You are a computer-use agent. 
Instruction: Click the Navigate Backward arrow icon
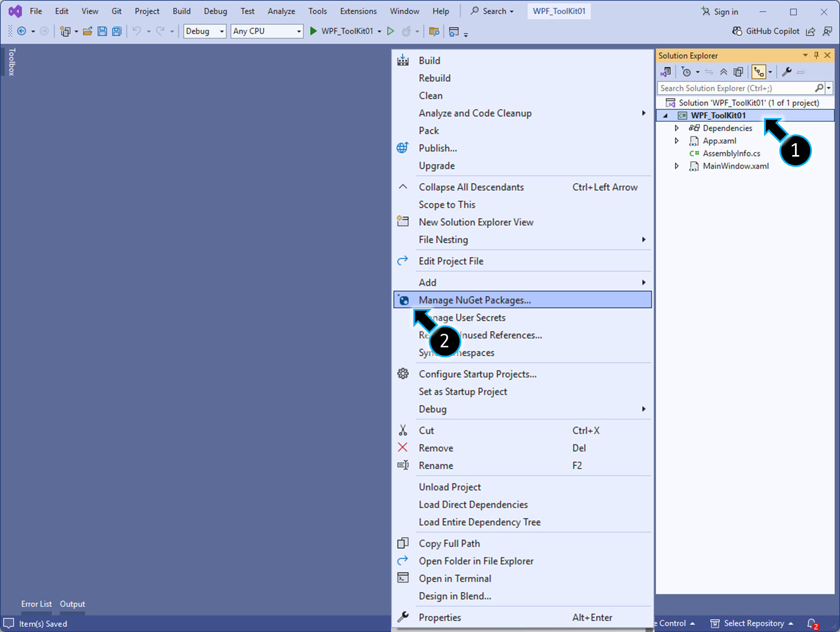(21, 31)
